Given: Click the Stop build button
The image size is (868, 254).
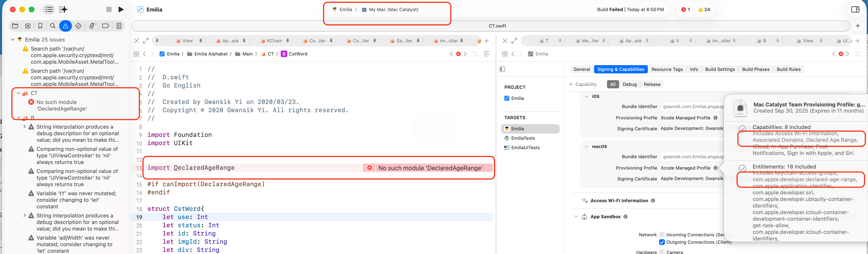Looking at the screenshot, I should pyautogui.click(x=109, y=9).
